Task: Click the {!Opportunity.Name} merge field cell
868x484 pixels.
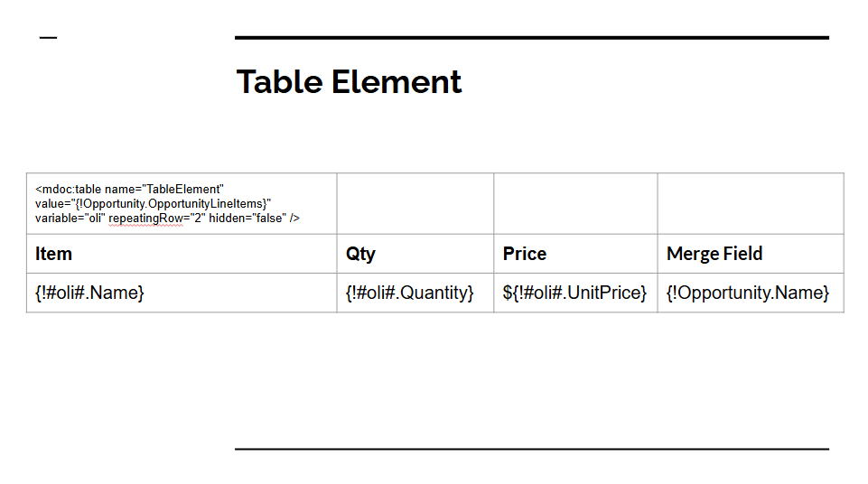Action: point(747,293)
